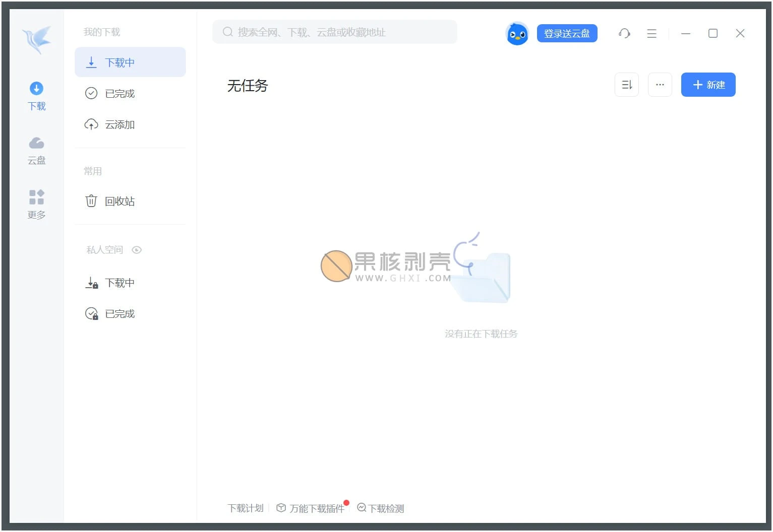Toggle private space visibility eye icon
773x532 pixels.
(x=137, y=250)
